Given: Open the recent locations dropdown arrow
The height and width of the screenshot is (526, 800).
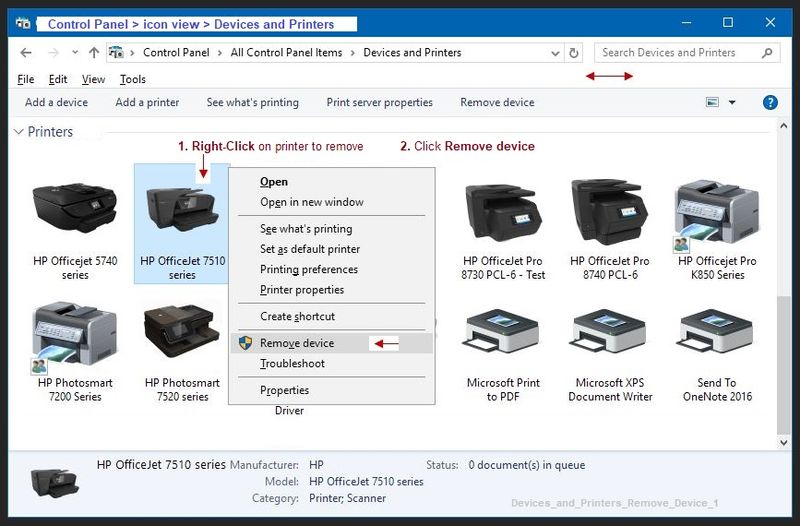Looking at the screenshot, I should (x=75, y=52).
